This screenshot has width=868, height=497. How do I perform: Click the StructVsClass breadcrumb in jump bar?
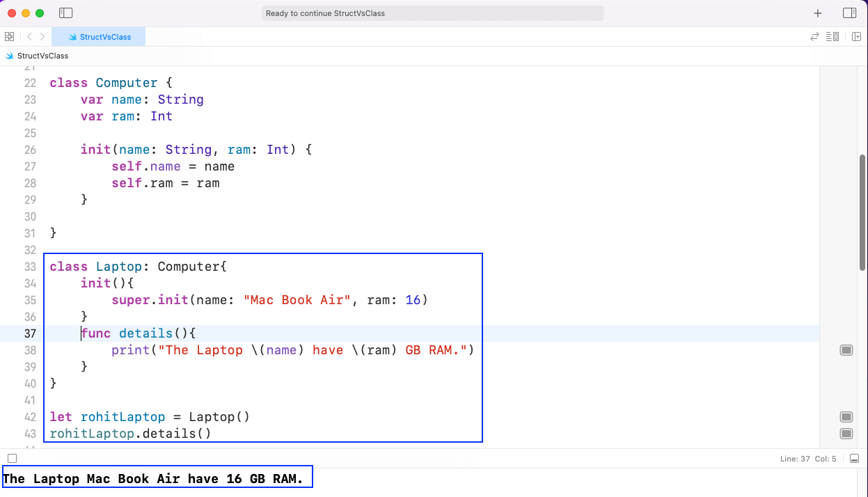coord(42,56)
